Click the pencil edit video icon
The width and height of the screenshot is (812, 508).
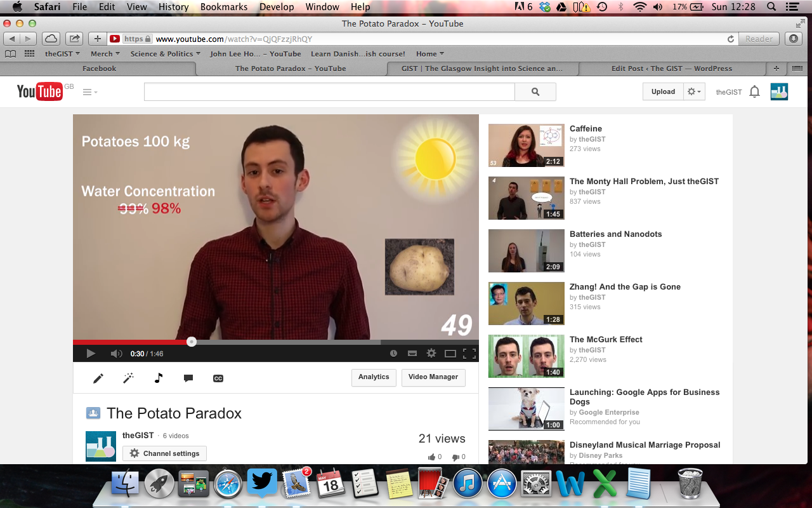98,378
